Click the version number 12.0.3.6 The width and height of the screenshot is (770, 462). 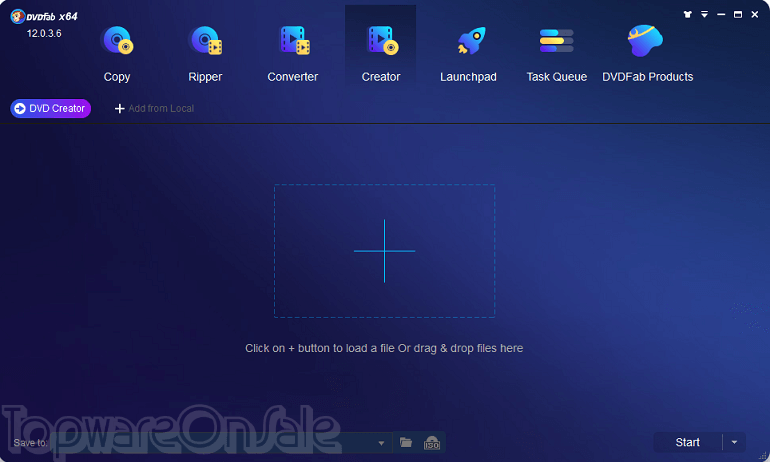pos(44,33)
